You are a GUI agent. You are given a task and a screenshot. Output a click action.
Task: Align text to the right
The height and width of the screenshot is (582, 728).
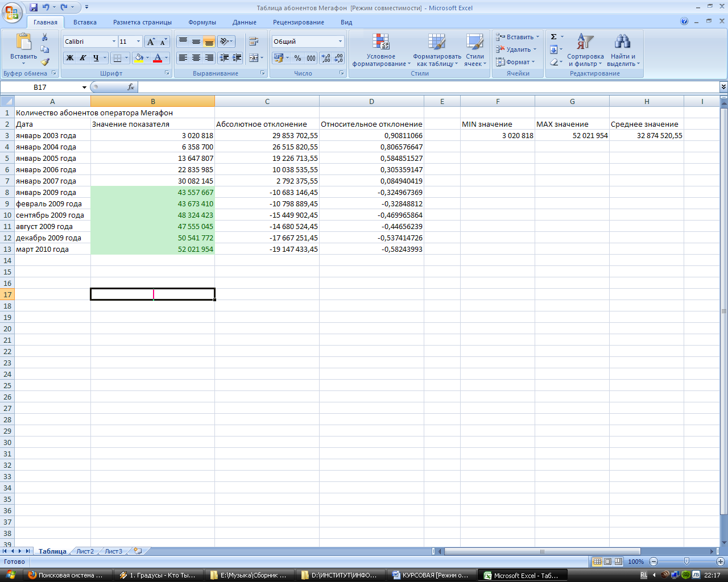tap(209, 58)
